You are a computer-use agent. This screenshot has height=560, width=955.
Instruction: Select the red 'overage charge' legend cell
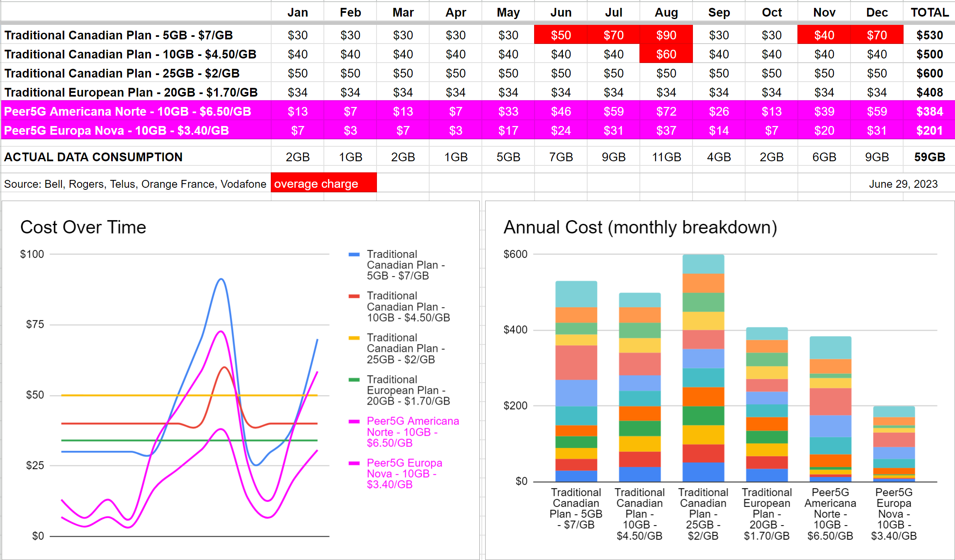click(x=323, y=184)
